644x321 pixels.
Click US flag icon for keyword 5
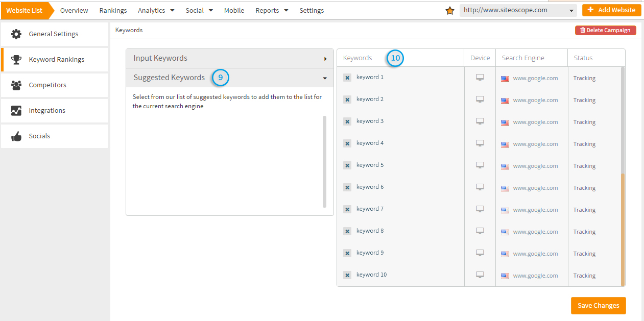coord(505,166)
